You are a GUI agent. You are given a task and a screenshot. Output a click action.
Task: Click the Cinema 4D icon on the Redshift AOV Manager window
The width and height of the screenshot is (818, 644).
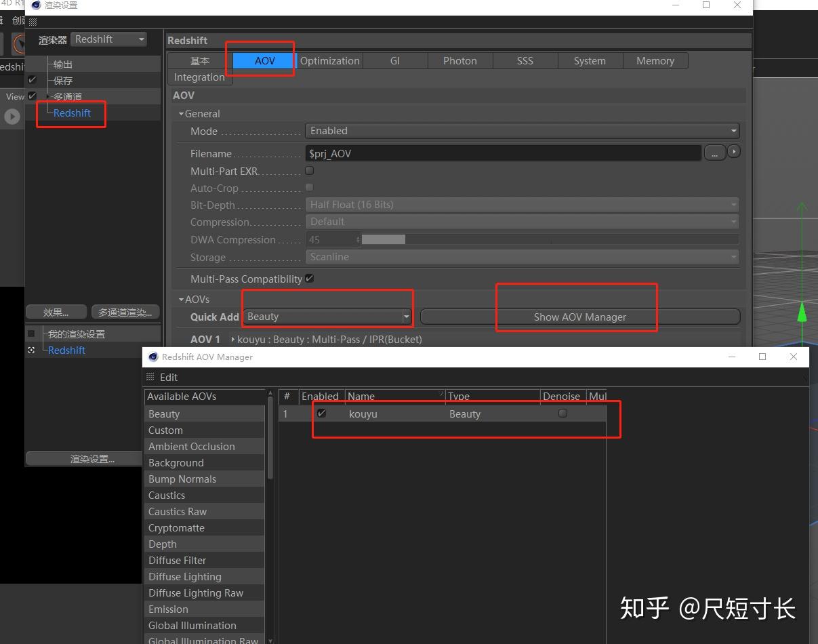tap(153, 357)
